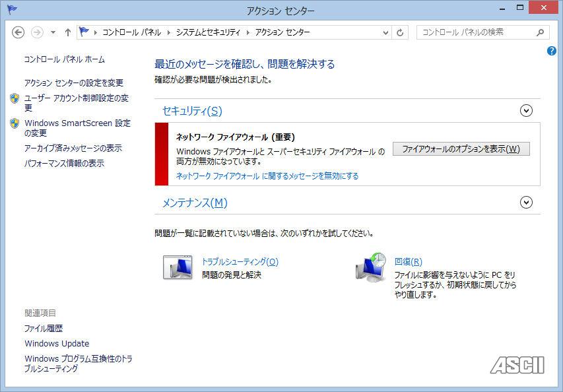Screen dimensions: 563x392
Task: Click the セキュリティ(S) section header
Action: pos(192,111)
